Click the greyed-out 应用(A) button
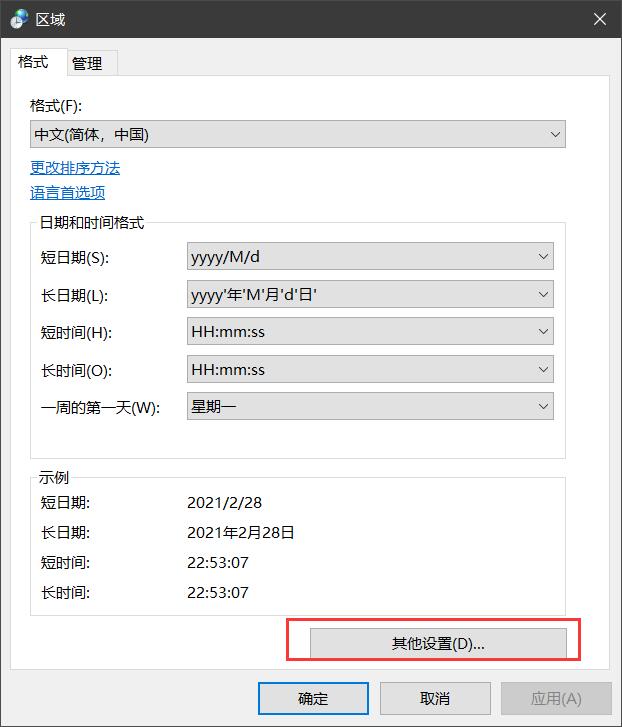The height and width of the screenshot is (727, 622). (556, 698)
